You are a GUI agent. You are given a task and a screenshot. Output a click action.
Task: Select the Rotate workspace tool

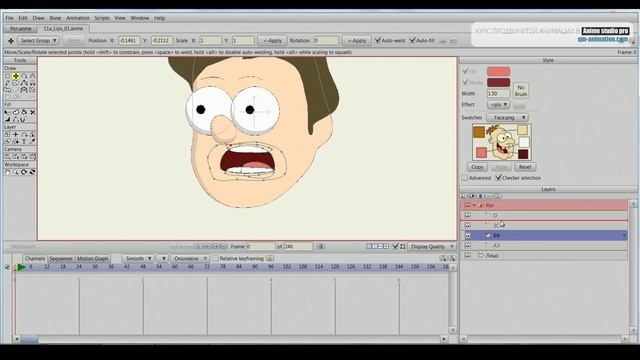(24, 172)
